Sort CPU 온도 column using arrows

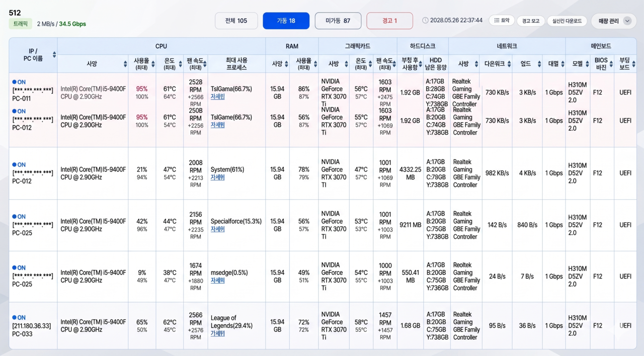[x=180, y=64]
